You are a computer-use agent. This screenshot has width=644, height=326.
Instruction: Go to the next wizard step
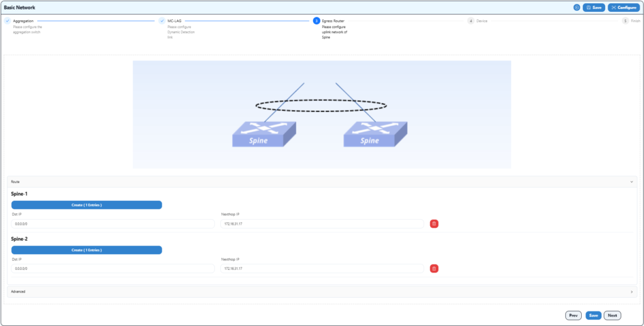pos(613,315)
